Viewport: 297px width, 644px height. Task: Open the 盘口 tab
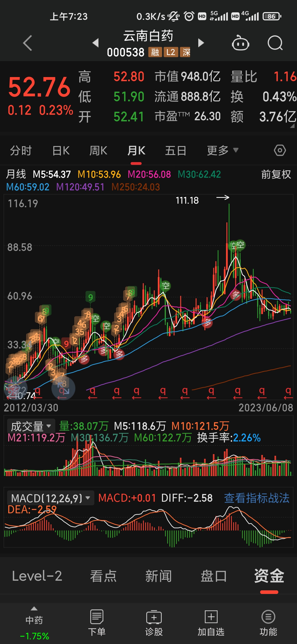pyautogui.click(x=213, y=576)
